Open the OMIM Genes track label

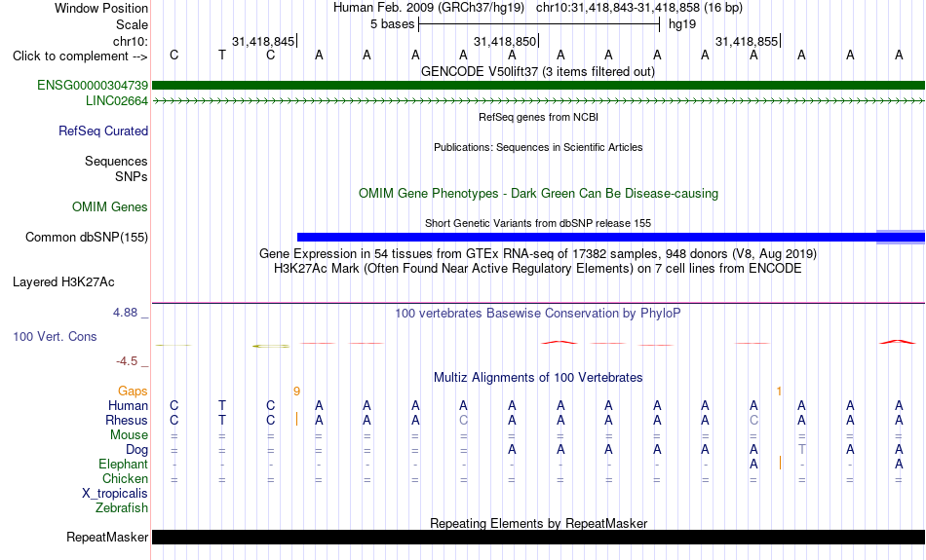110,207
